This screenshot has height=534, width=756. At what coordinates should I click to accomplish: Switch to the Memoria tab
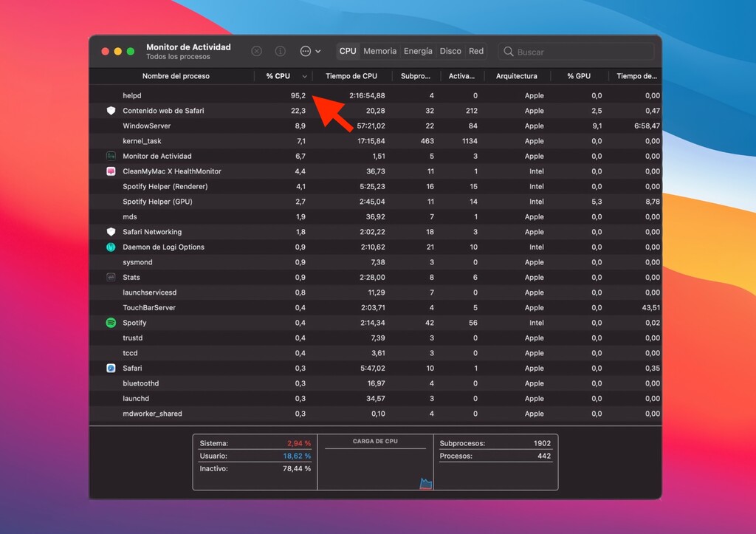coord(379,51)
